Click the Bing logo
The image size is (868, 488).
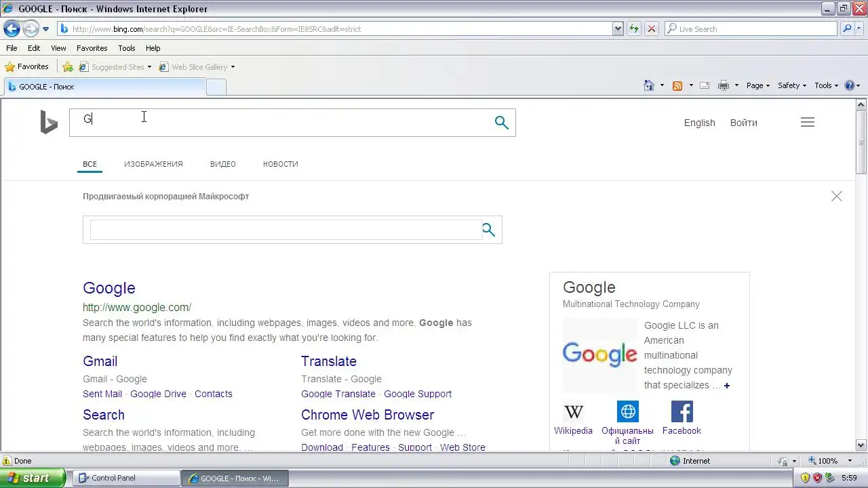(49, 123)
